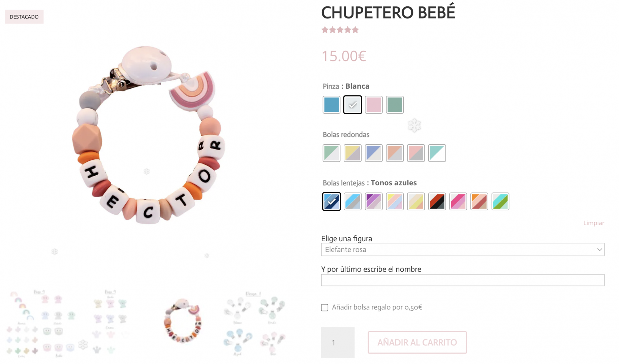Open the first figures chart thumbnail
The width and height of the screenshot is (619, 364).
[40, 323]
